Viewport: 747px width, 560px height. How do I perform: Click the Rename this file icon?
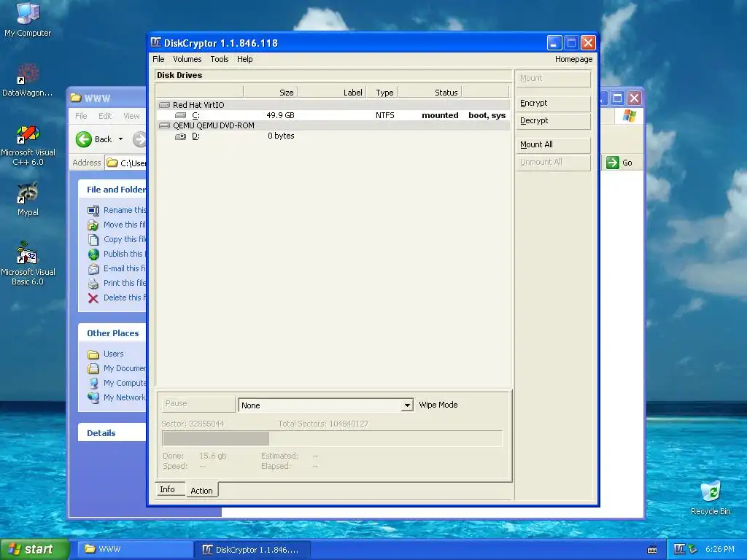(x=93, y=210)
